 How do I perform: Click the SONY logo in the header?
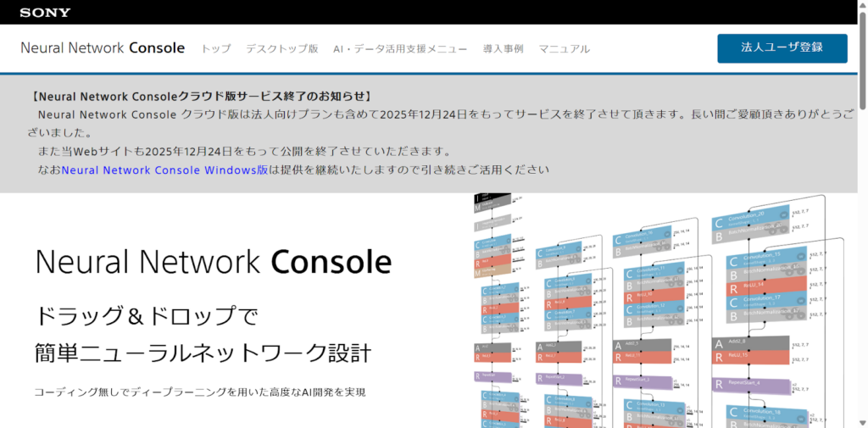(x=45, y=13)
